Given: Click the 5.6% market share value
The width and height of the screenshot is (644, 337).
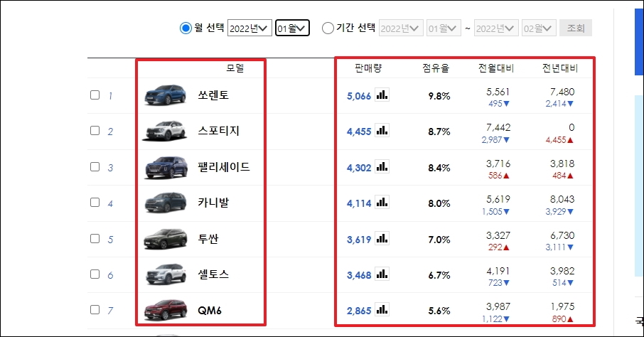Looking at the screenshot, I should 439,311.
